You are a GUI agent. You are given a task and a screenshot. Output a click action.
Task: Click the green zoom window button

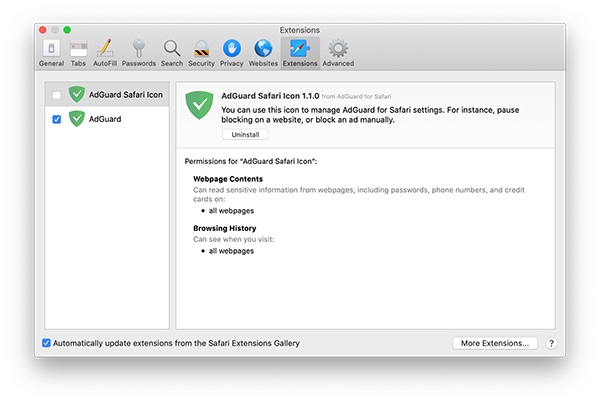pos(67,30)
